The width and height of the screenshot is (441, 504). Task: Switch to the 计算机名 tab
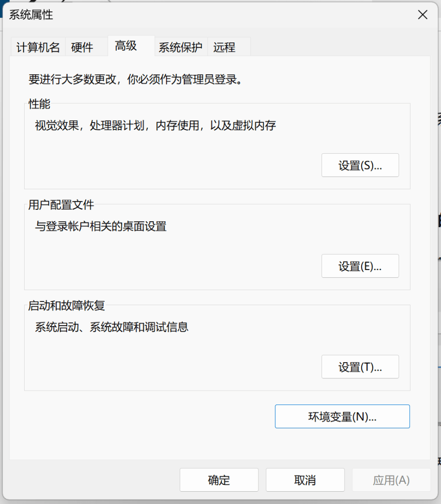pyautogui.click(x=38, y=47)
